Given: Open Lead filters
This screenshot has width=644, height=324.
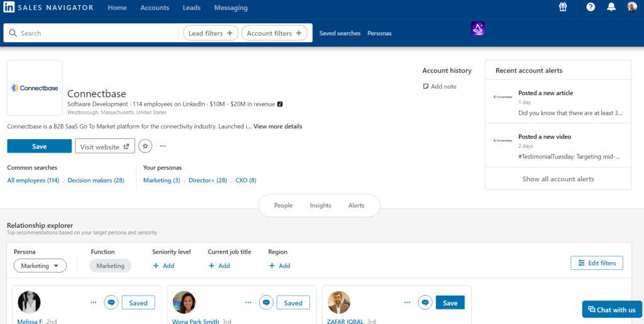Looking at the screenshot, I should click(211, 33).
